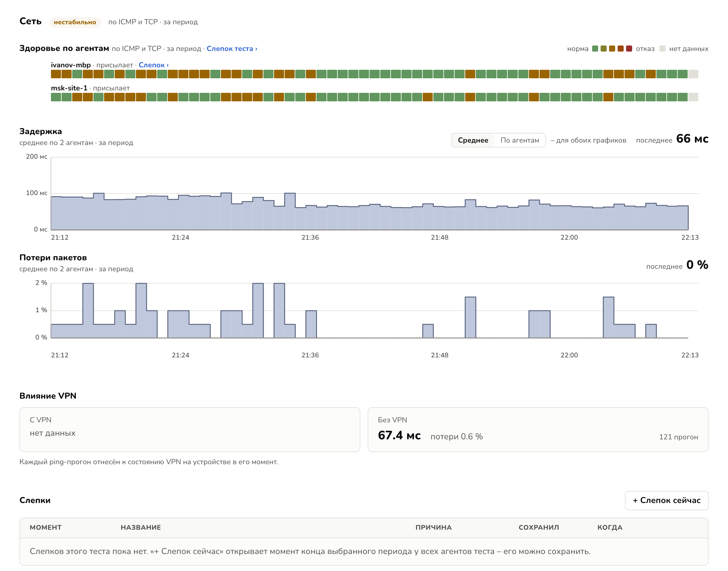This screenshot has height=571, width=728.
Task: Click the 22:00 label under the packet loss chart
Action: pyautogui.click(x=569, y=355)
